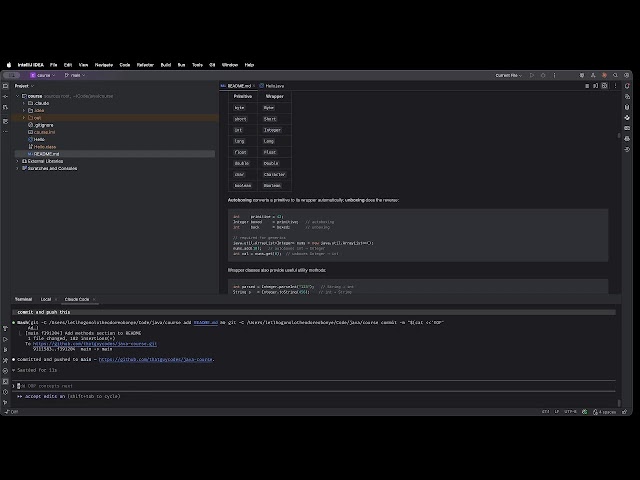Open editor tab options vertical ellipsis
Viewport: 640px width, 480px height.
[x=616, y=86]
